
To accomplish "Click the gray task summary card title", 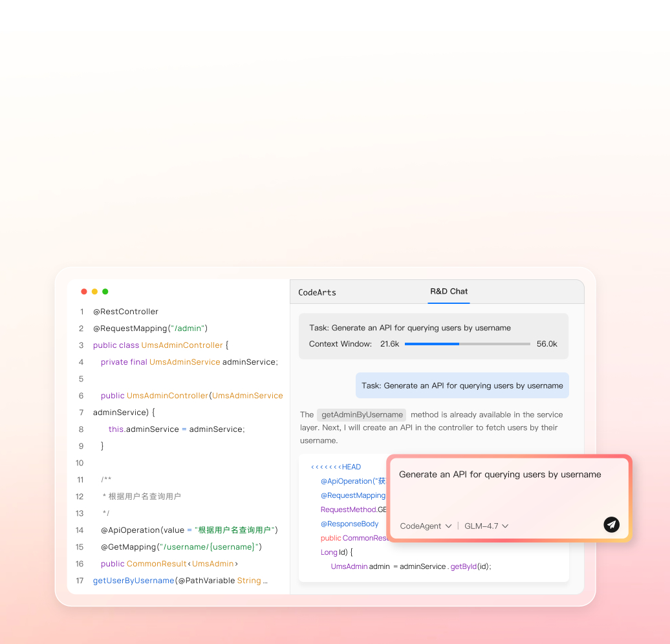I will point(409,328).
